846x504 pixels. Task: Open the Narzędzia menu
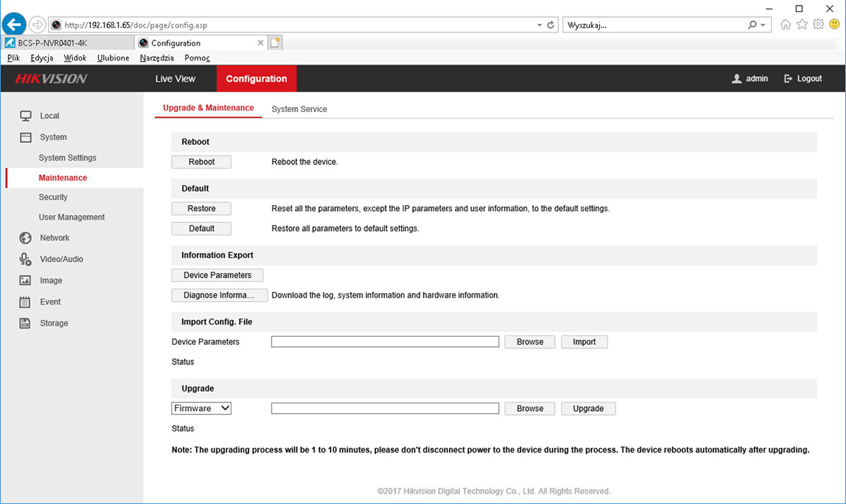[x=157, y=58]
